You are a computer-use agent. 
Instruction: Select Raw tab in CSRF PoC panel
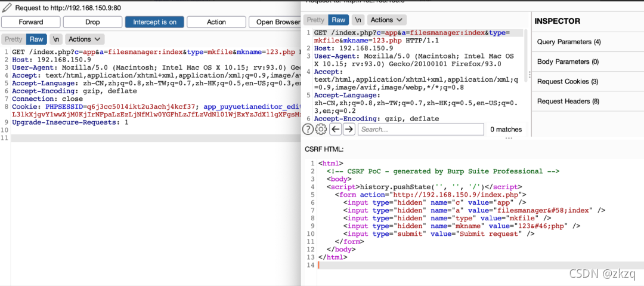[339, 20]
